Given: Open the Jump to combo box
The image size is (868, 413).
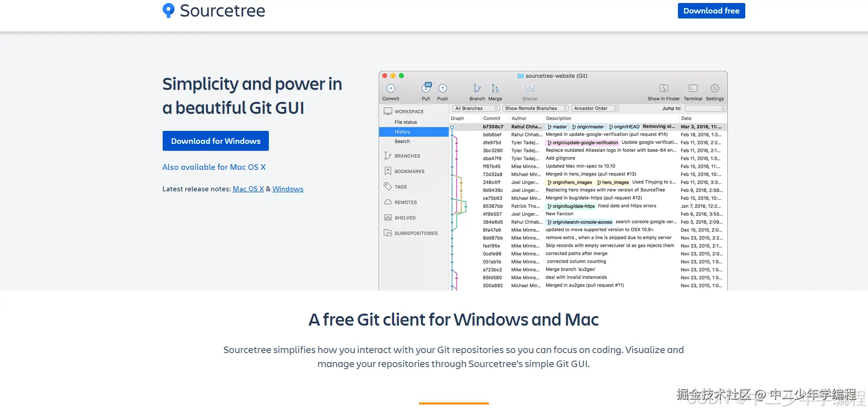Looking at the screenshot, I should [705, 108].
